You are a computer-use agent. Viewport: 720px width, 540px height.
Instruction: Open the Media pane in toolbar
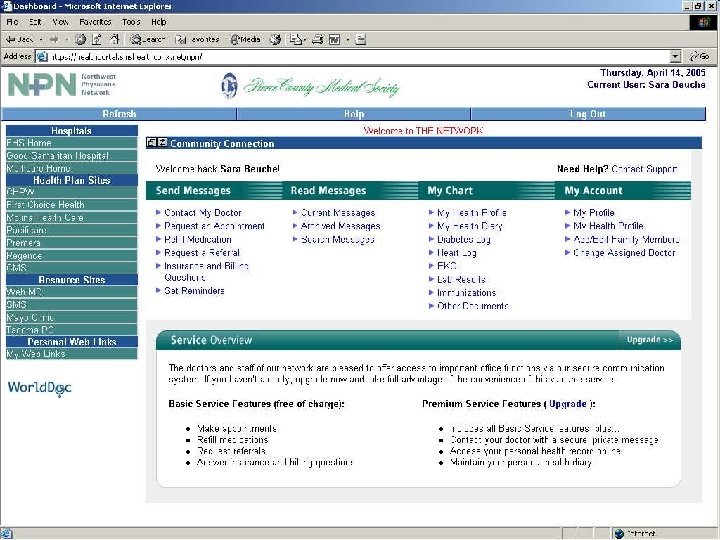[245, 40]
